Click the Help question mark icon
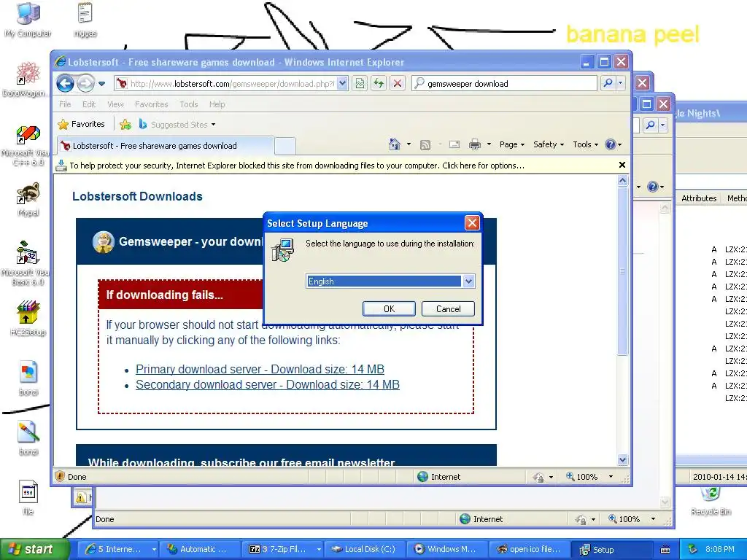Screen dimensions: 747x560 click(x=611, y=144)
